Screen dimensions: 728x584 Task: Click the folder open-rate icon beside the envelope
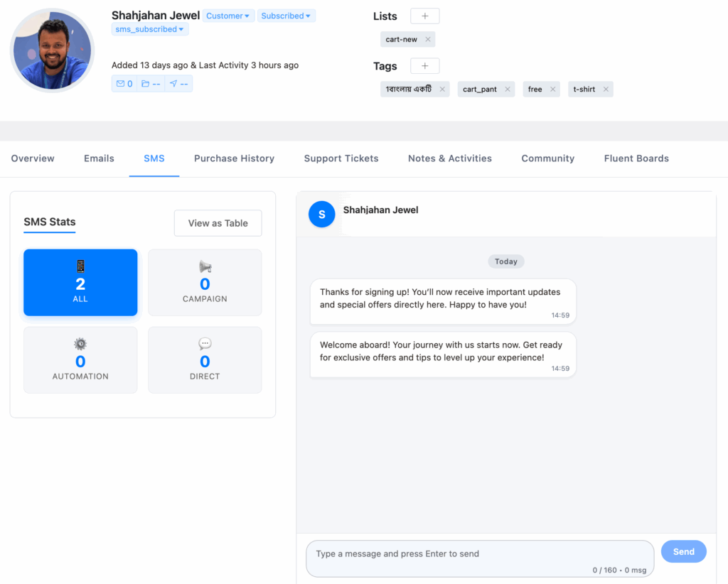click(x=147, y=83)
